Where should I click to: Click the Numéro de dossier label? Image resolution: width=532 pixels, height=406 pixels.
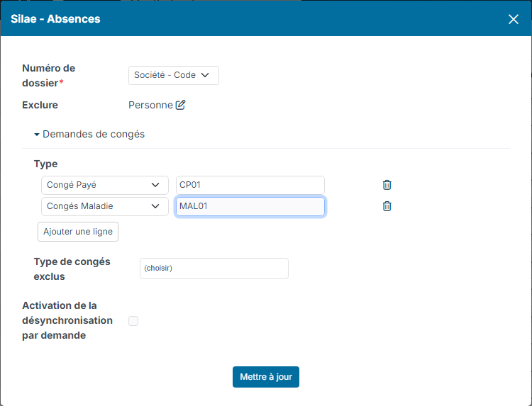click(x=48, y=76)
